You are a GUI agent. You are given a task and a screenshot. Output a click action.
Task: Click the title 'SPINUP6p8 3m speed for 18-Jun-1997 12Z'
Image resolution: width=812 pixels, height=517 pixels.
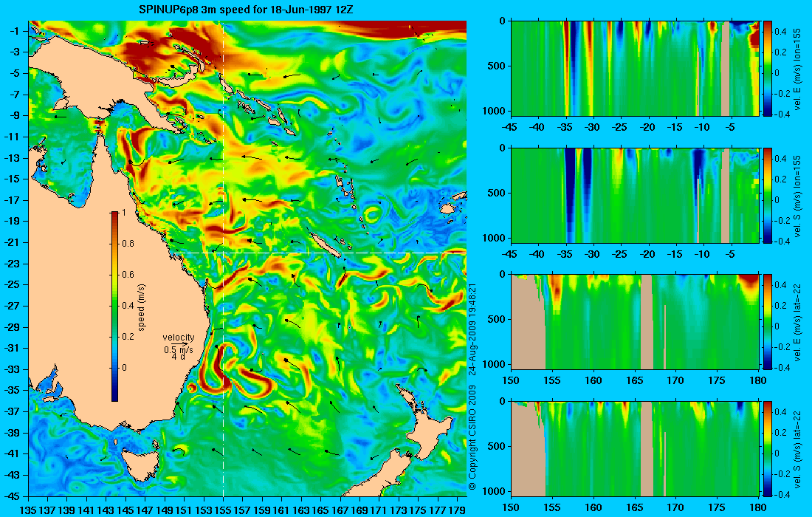(247, 10)
